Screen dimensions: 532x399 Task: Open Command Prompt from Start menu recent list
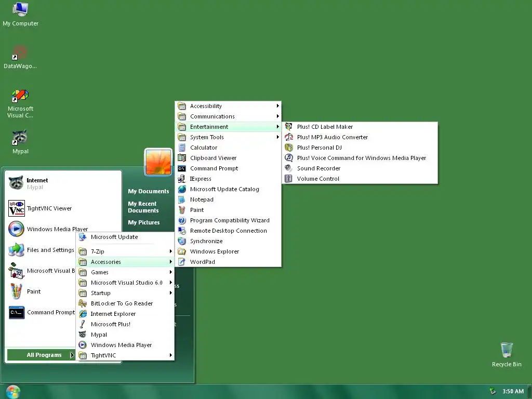pyautogui.click(x=41, y=312)
